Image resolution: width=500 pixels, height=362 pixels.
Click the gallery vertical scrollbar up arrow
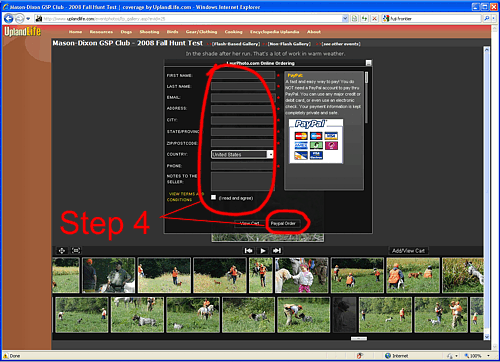pos(487,50)
